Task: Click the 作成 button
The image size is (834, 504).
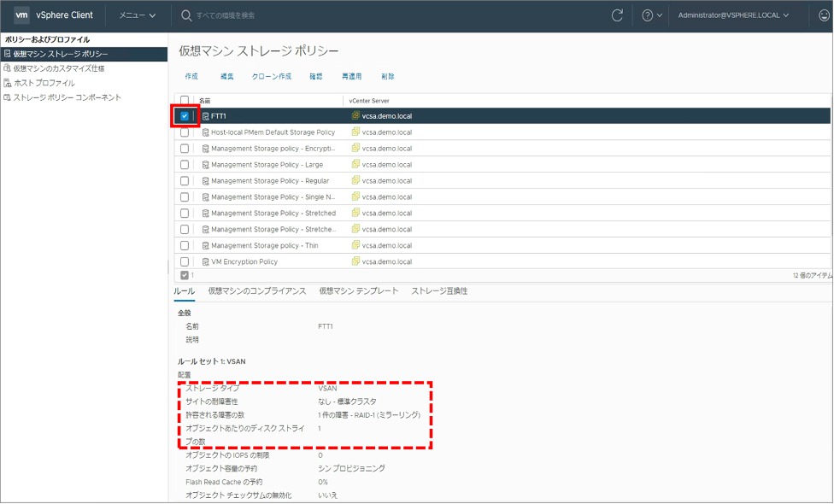Action: point(191,77)
